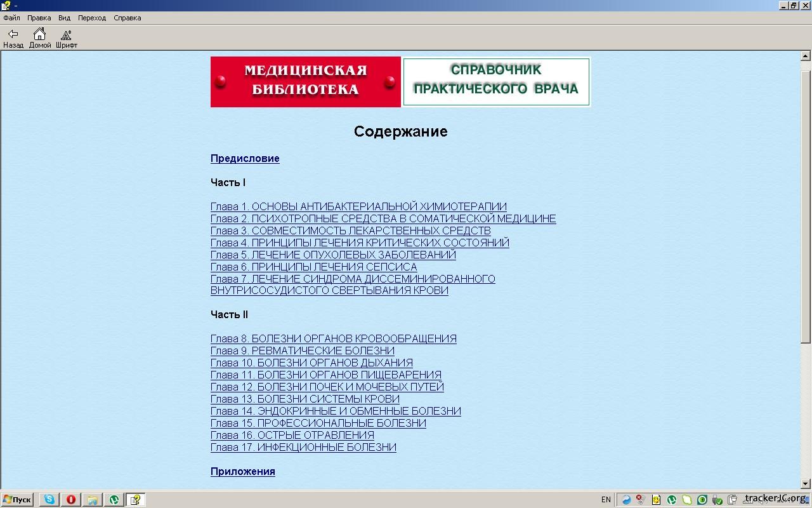Open the file explorer taskbar button
The image size is (812, 508).
92,500
